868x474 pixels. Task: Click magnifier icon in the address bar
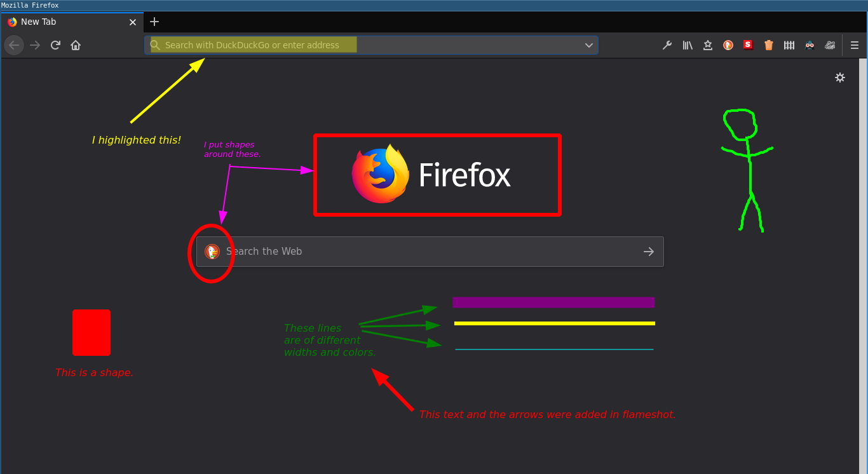coord(155,45)
